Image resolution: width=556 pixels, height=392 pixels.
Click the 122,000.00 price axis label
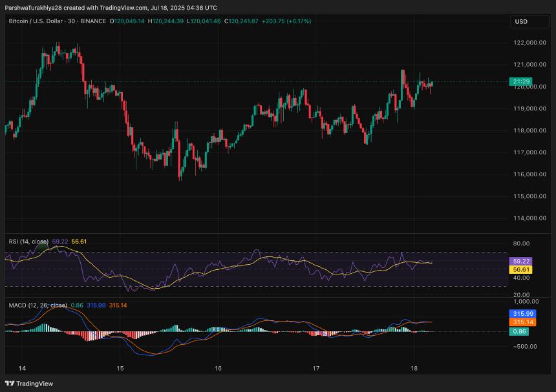[529, 43]
